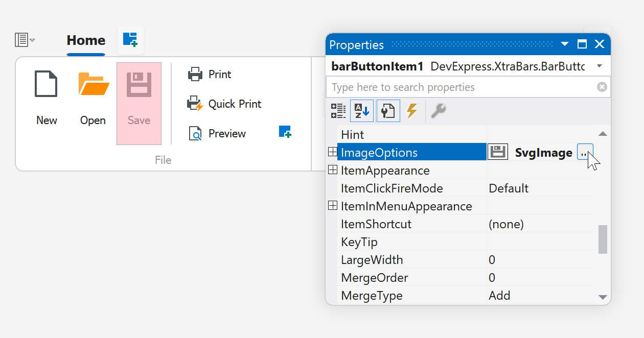Image resolution: width=644 pixels, height=338 pixels.
Task: Toggle the Properties page button
Action: [388, 111]
